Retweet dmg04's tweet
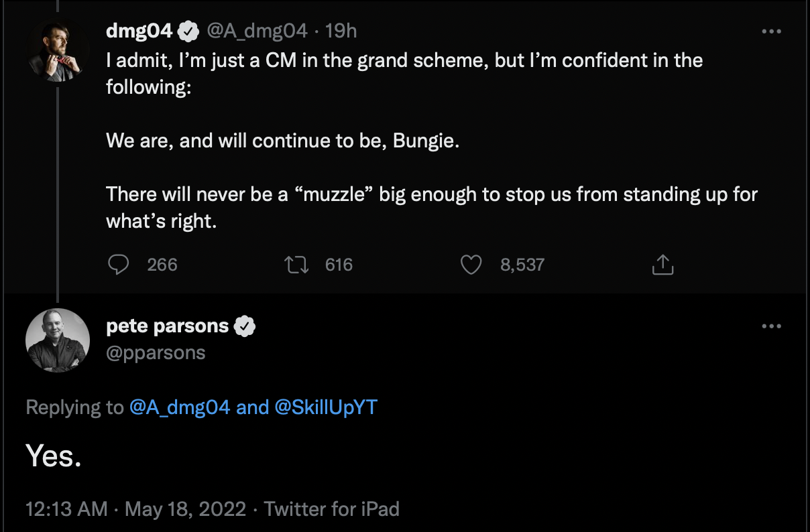The image size is (810, 532). 296,265
